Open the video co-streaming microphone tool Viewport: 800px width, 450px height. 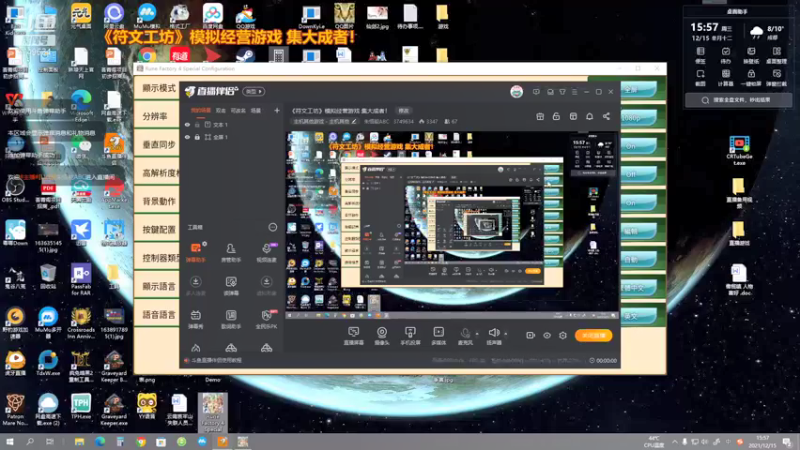[x=266, y=252]
